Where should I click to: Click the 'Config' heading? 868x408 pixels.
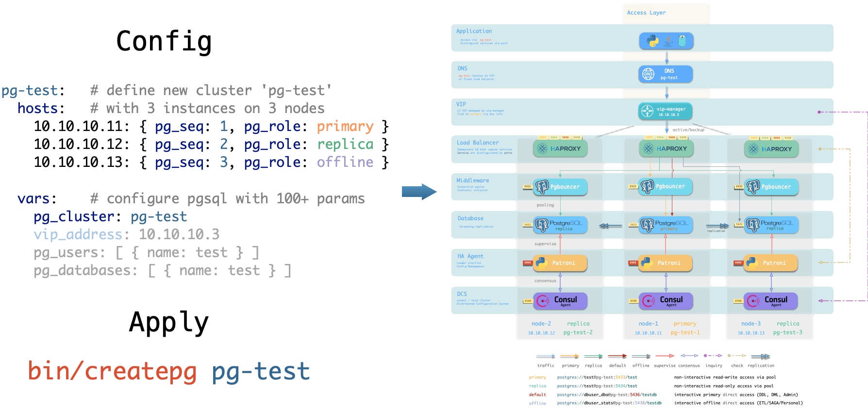pyautogui.click(x=164, y=42)
